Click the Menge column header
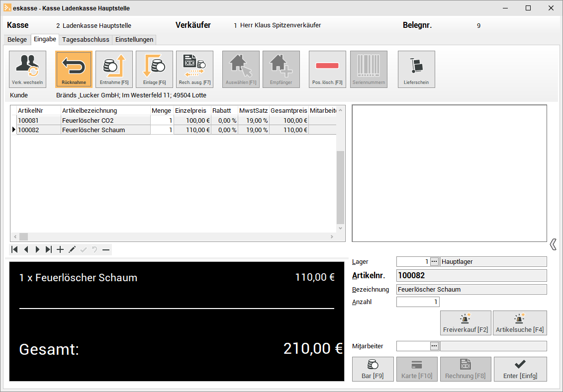 [162, 110]
